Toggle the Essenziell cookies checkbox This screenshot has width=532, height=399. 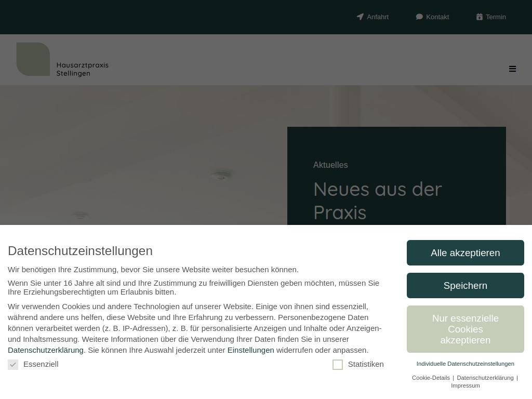[x=13, y=364]
